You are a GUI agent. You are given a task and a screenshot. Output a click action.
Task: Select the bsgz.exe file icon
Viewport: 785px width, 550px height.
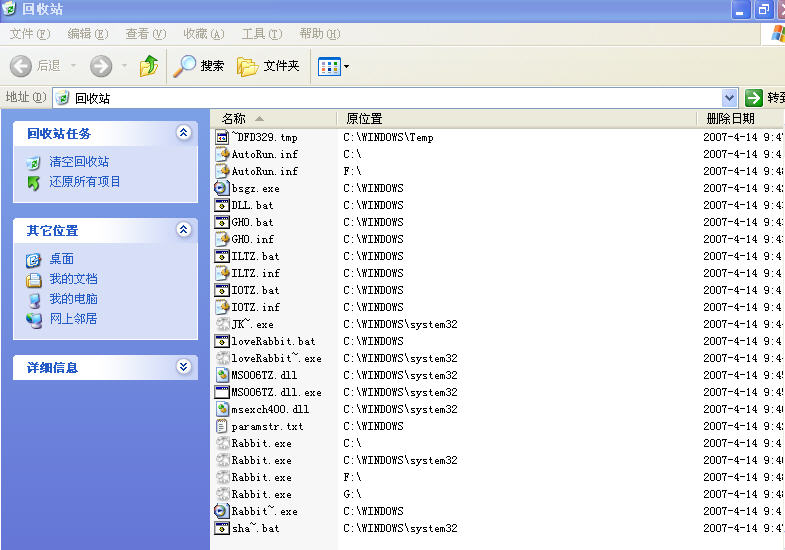(223, 188)
